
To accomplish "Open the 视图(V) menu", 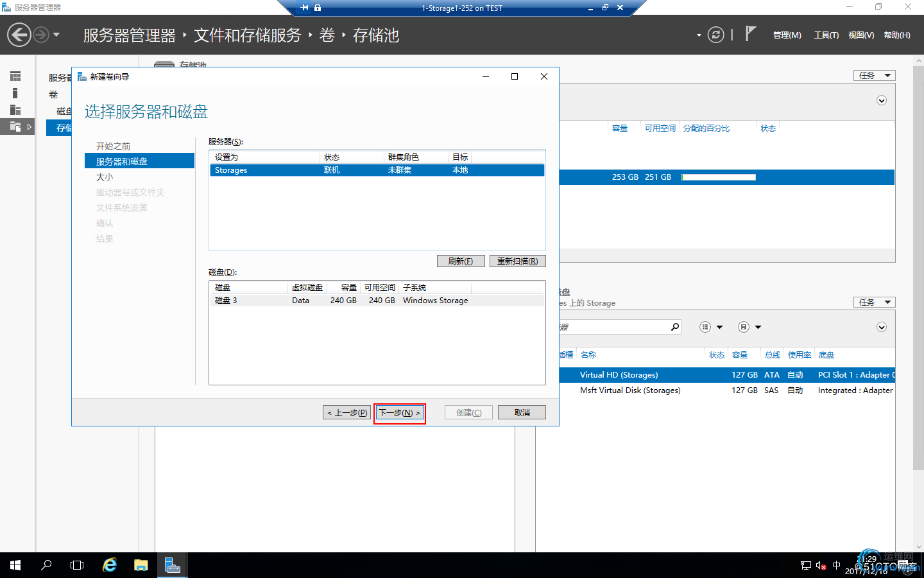I will 861,35.
